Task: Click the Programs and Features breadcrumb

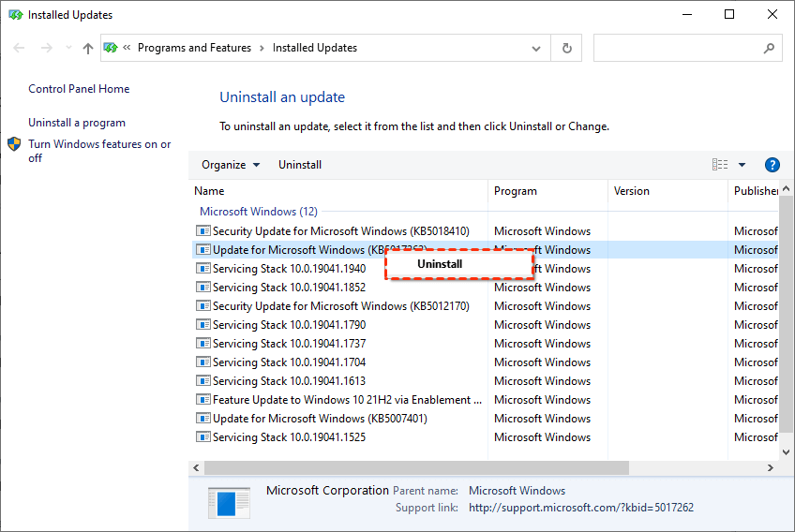Action: pos(194,48)
